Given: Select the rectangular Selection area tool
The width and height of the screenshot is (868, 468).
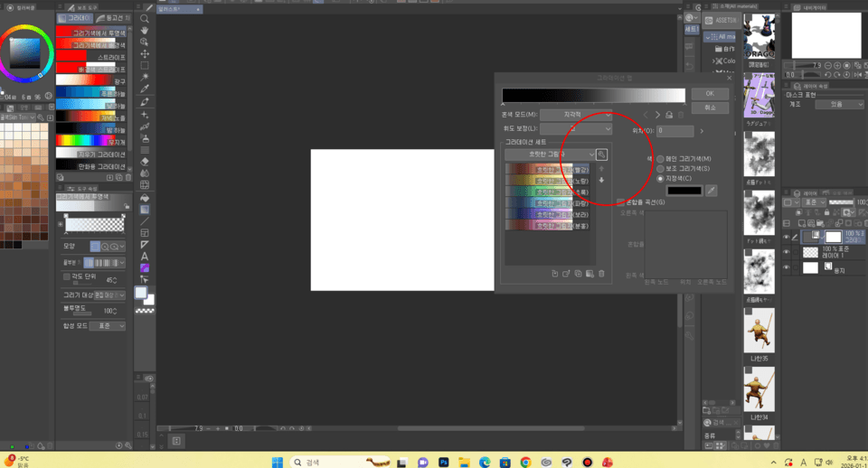Looking at the screenshot, I should pyautogui.click(x=145, y=65).
